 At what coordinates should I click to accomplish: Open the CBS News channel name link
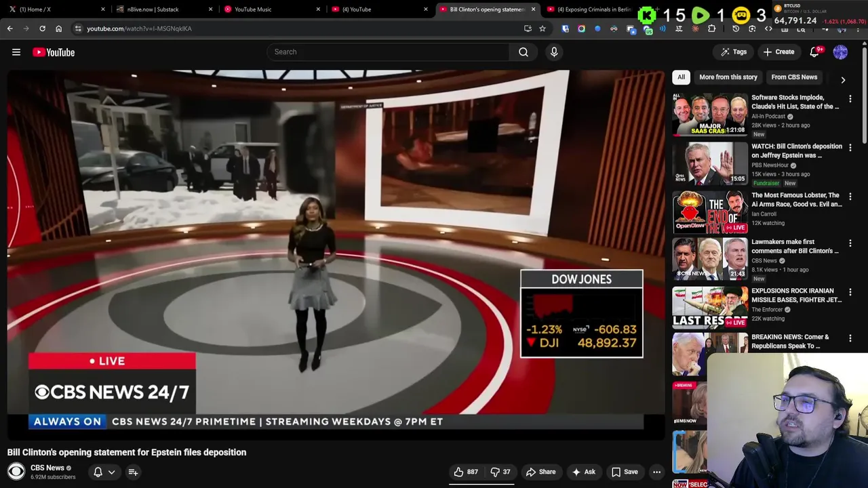[x=47, y=468]
